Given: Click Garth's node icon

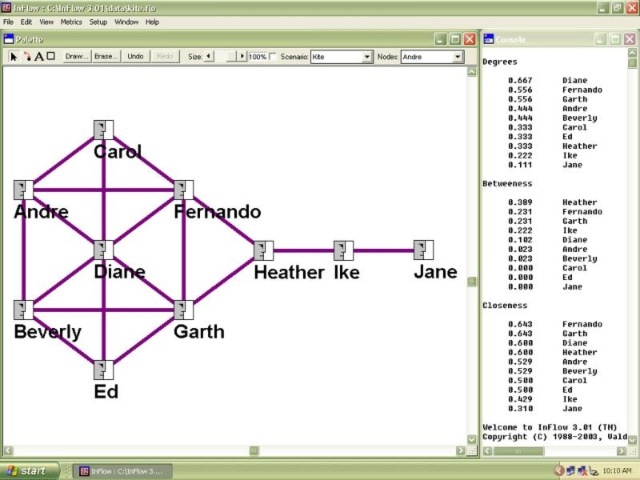Looking at the screenshot, I should point(184,310).
